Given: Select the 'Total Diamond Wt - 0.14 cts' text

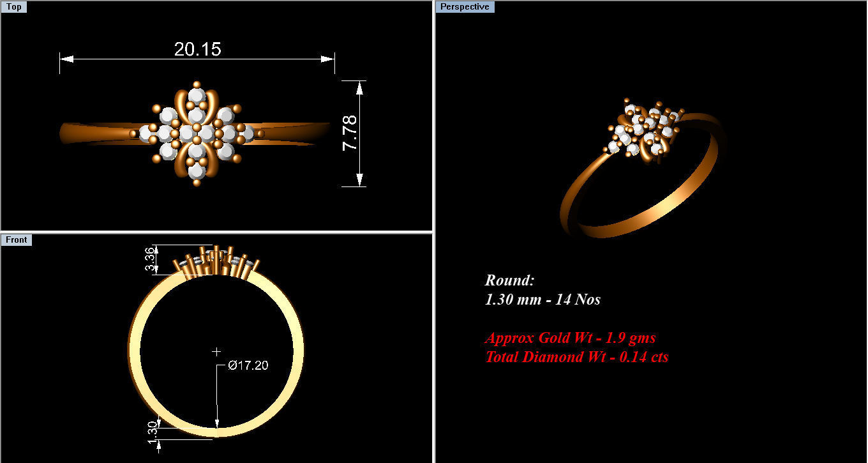Looking at the screenshot, I should pos(576,357).
